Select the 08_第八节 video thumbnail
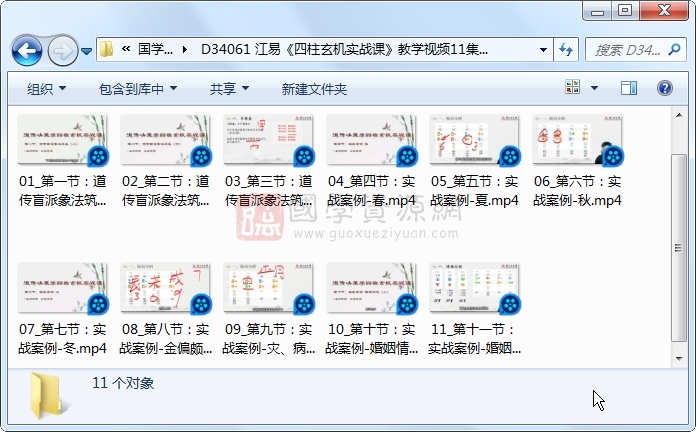Screen dimensions: 696x432 (x=166, y=288)
